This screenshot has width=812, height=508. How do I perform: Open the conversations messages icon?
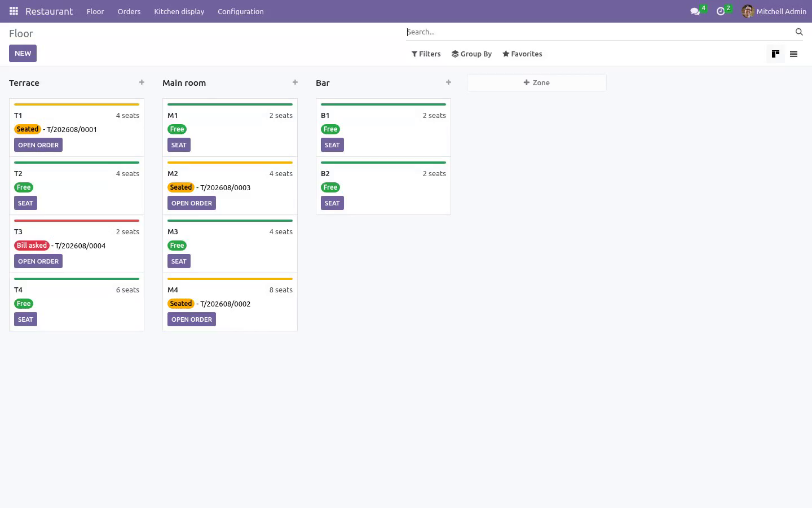point(695,11)
